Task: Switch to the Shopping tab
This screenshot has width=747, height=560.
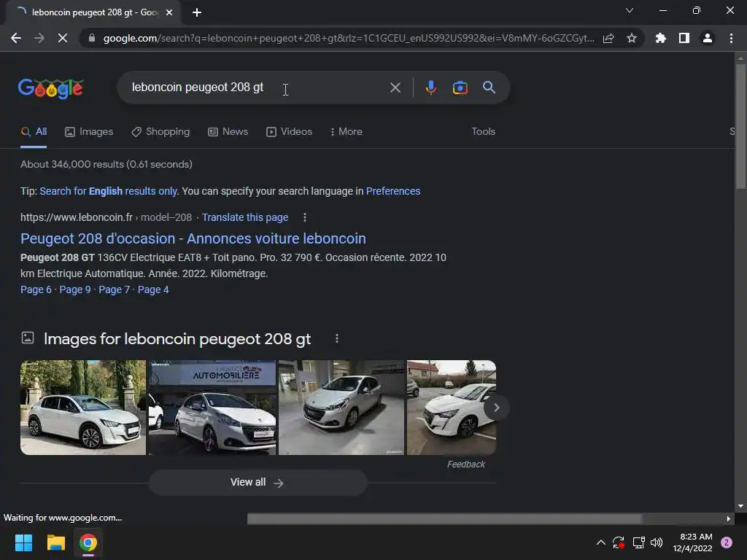Action: click(160, 132)
